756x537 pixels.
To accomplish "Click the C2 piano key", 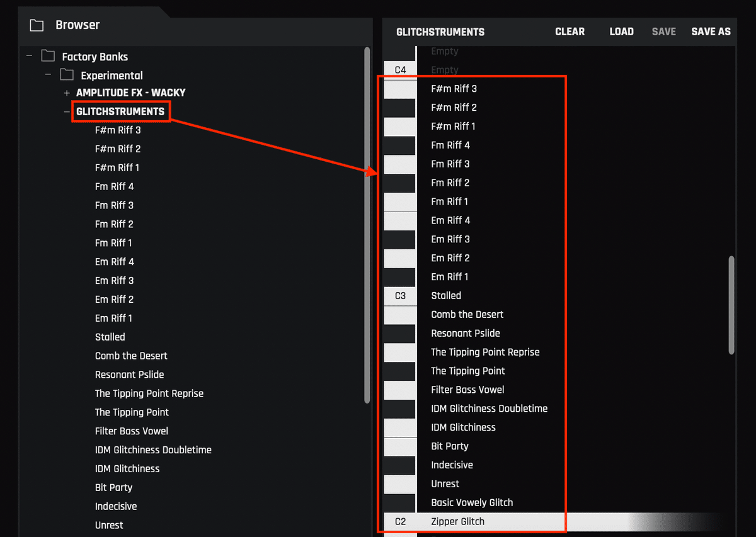I will coord(400,522).
